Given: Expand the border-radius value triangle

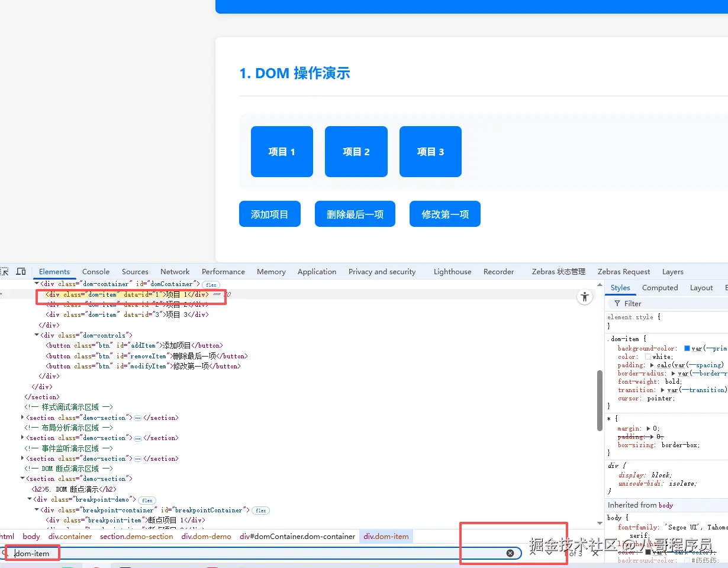Looking at the screenshot, I should (674, 373).
